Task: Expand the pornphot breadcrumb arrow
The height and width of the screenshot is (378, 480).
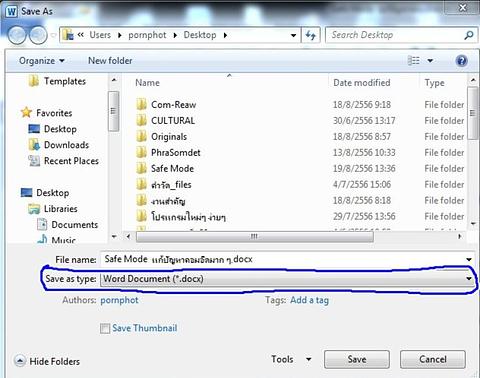Action: pos(175,35)
